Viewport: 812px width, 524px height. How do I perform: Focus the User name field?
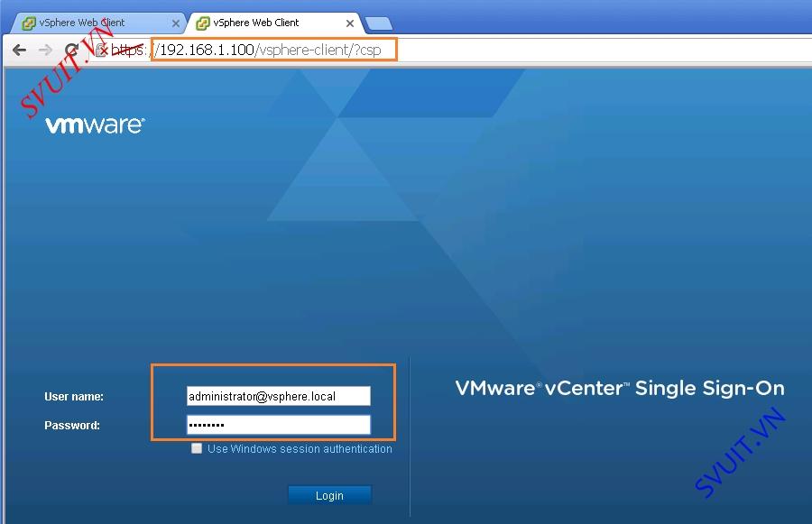(278, 396)
